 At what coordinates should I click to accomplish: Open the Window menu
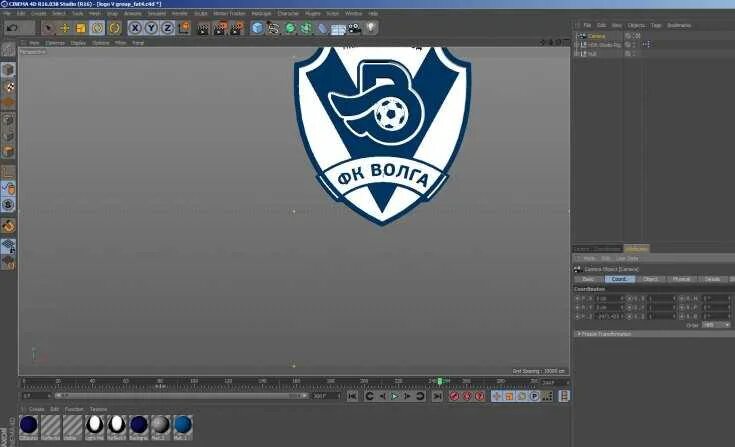353,14
